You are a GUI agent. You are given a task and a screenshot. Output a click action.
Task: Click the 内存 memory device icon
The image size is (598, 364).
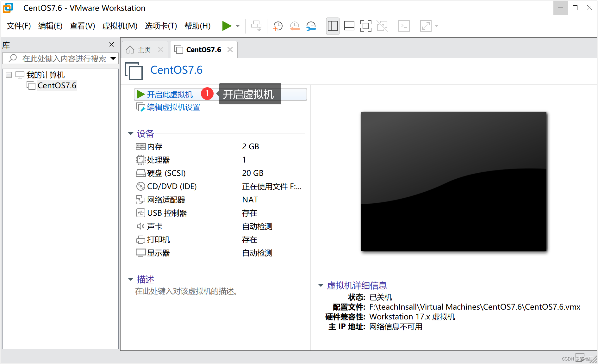(x=140, y=146)
